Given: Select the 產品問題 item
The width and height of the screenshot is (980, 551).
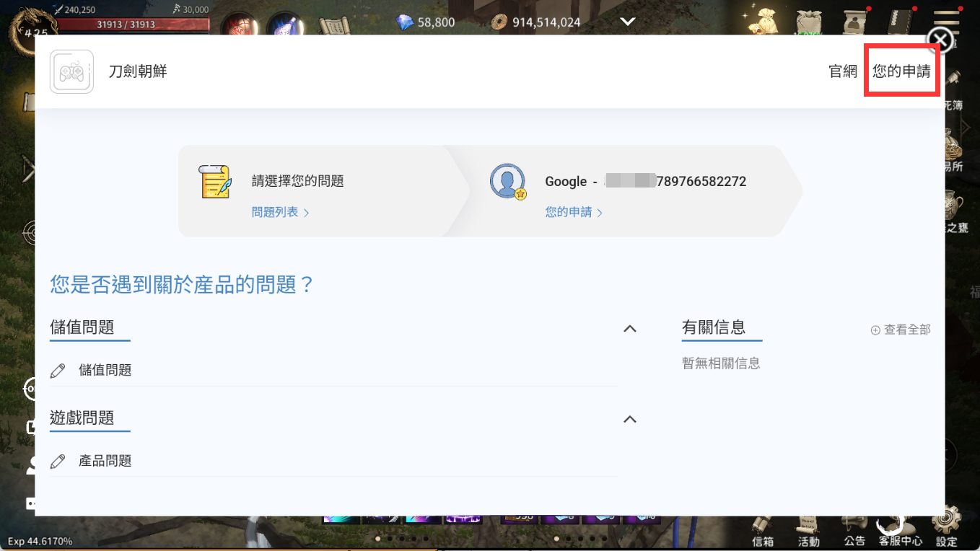Looking at the screenshot, I should pyautogui.click(x=105, y=461).
